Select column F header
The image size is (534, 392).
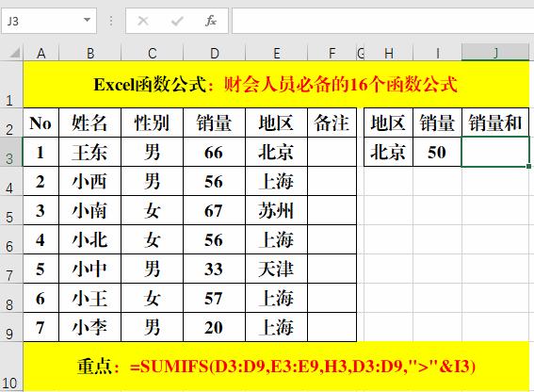(x=332, y=53)
